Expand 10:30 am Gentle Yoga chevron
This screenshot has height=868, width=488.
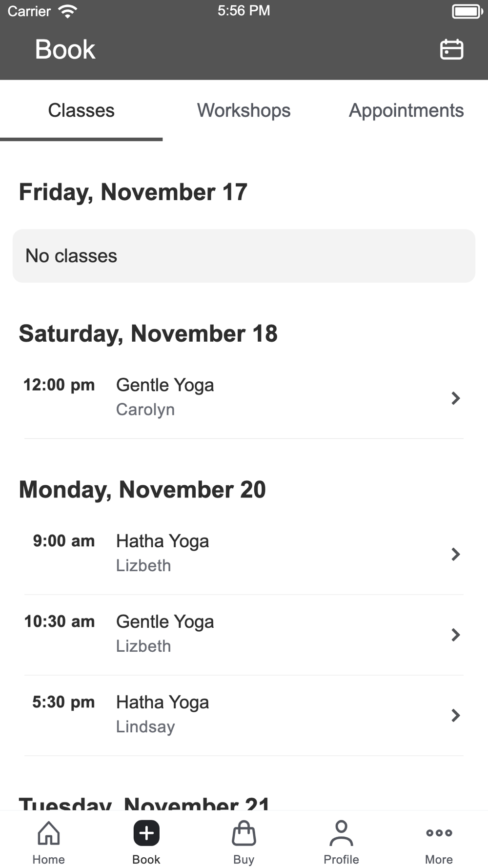click(x=456, y=635)
